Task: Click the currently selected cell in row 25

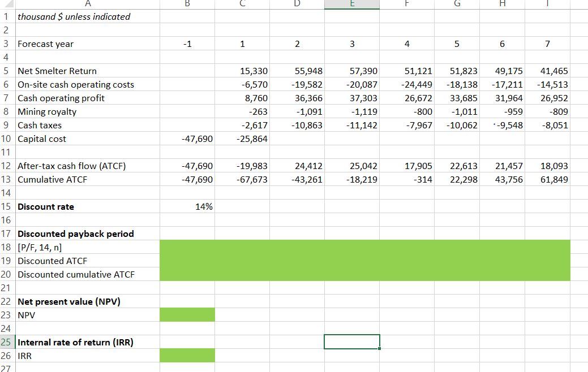Action: click(352, 341)
